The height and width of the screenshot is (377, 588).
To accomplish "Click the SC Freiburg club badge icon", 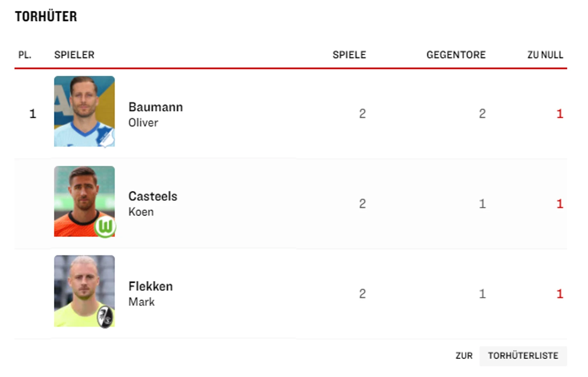I will pos(106,317).
